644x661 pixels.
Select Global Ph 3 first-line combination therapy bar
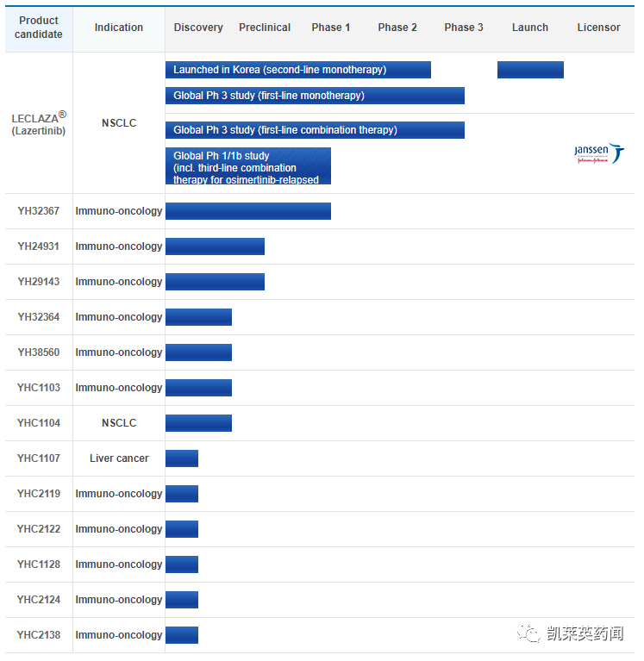(x=315, y=130)
